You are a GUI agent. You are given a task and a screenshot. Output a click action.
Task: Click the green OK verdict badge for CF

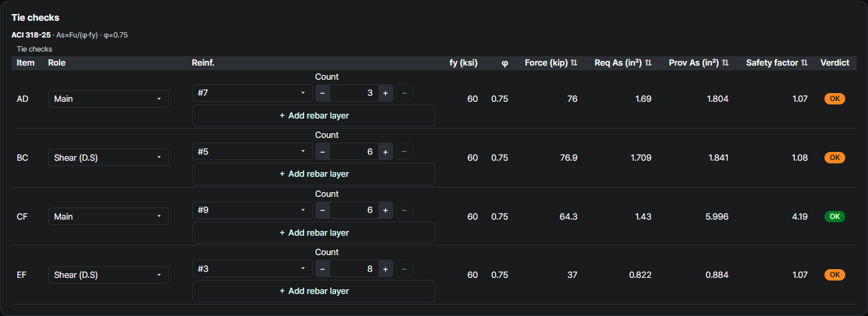point(835,216)
